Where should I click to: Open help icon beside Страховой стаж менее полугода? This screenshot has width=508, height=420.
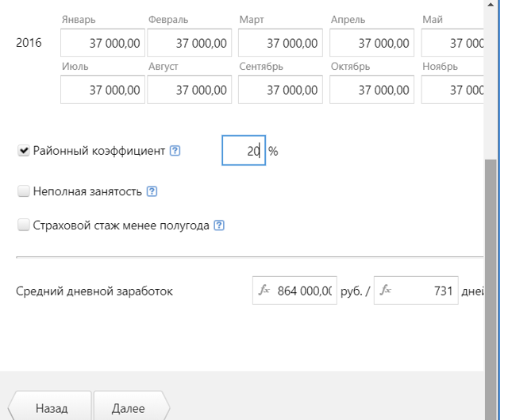[219, 225]
